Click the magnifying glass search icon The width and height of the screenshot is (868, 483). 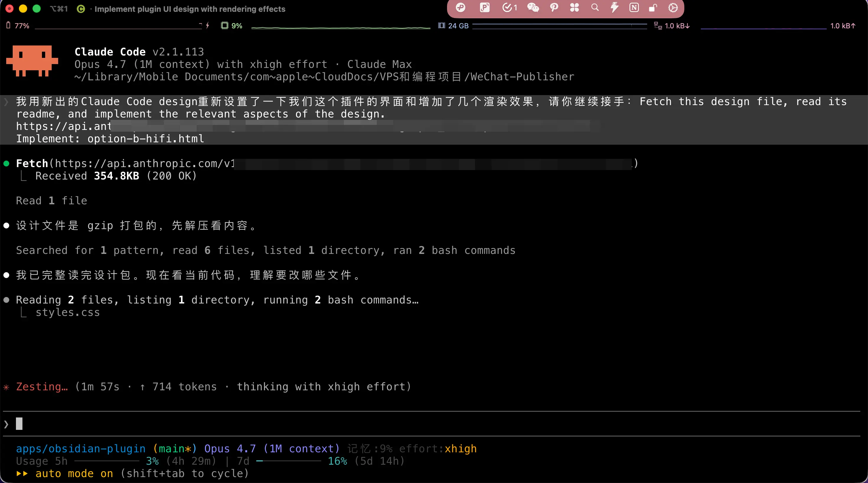[x=595, y=7]
